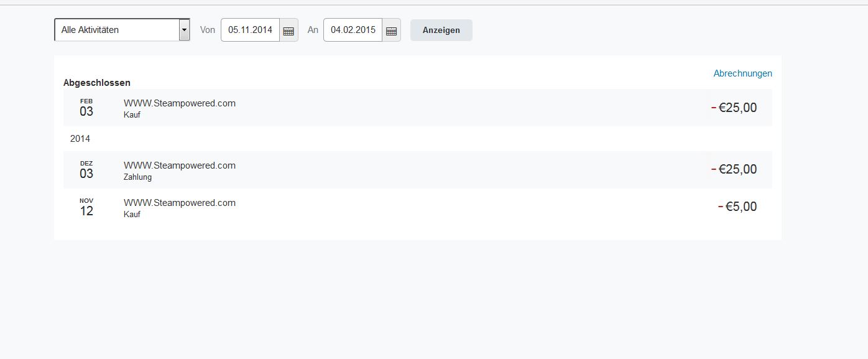Screen dimensions: 868x359
Task: Click the €25,00 amount for Dez 03
Action: (x=737, y=169)
